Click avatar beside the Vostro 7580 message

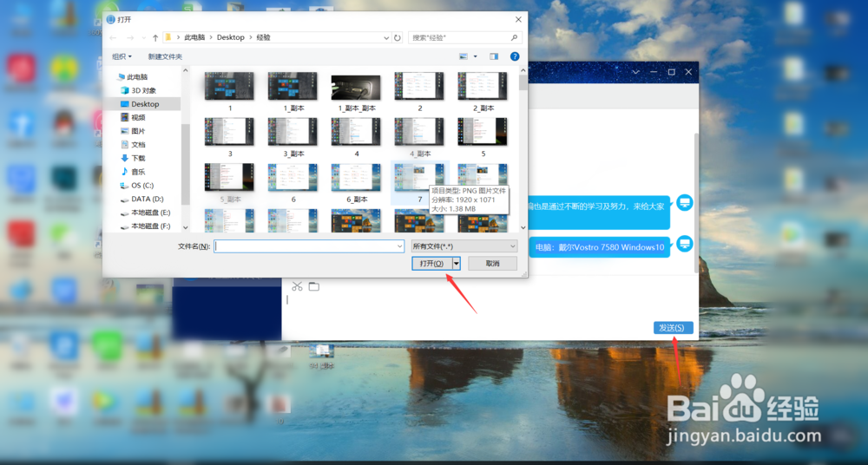(x=685, y=244)
